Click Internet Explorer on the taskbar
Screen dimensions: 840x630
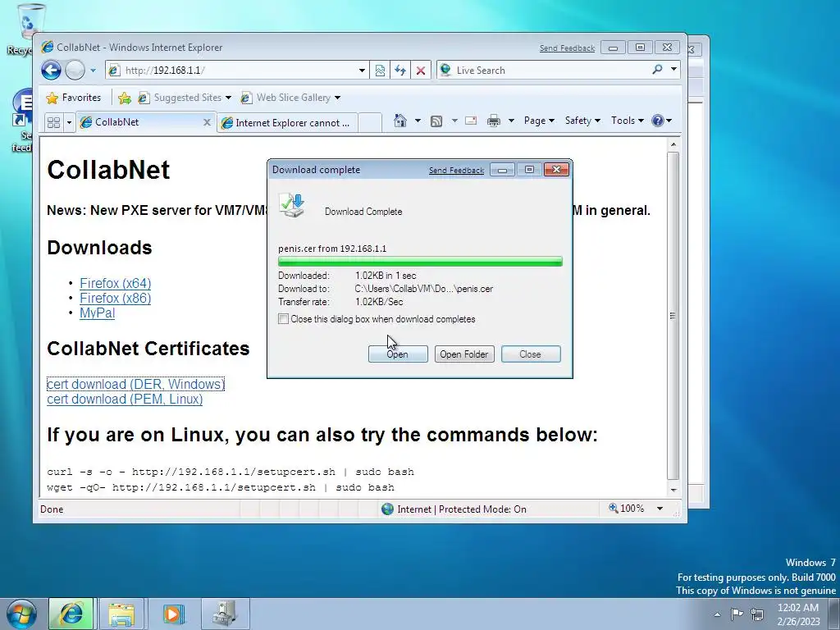click(71, 614)
